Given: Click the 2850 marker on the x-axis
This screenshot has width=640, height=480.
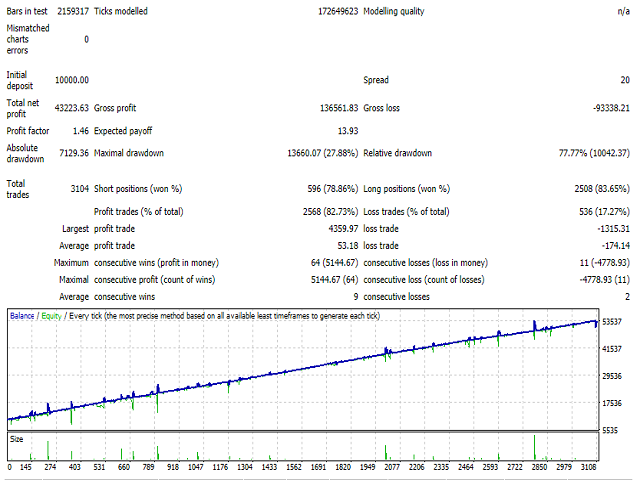Looking at the screenshot, I should pos(539,467).
